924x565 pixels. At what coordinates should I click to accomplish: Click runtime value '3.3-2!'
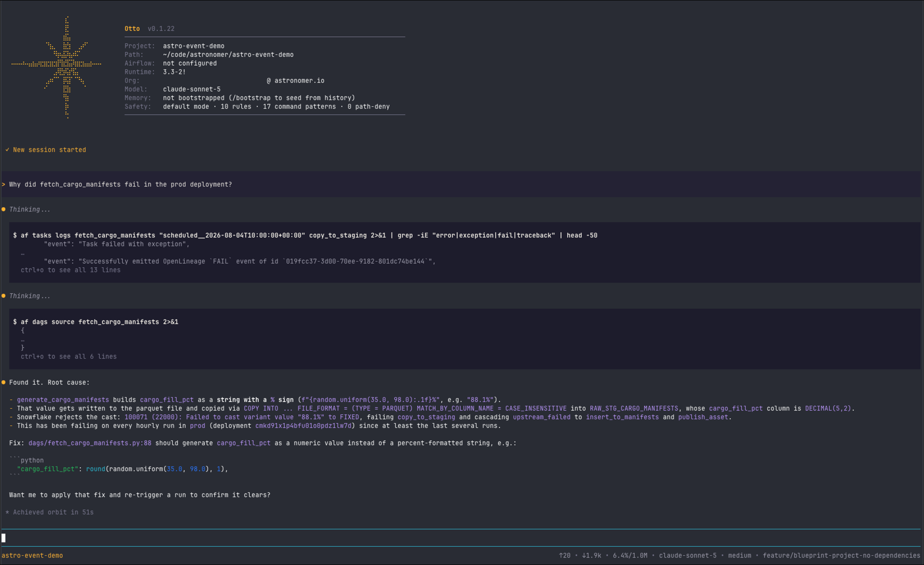(x=174, y=72)
